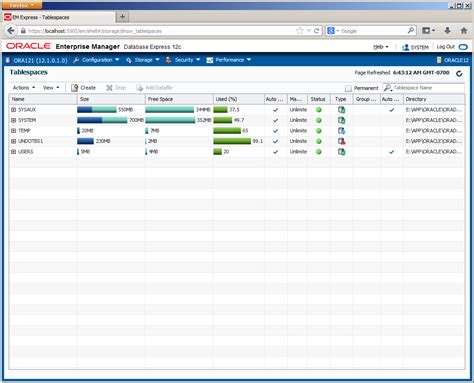Image resolution: width=474 pixels, height=383 pixels.
Task: Click the Log Out oval icon
Action: point(463,47)
